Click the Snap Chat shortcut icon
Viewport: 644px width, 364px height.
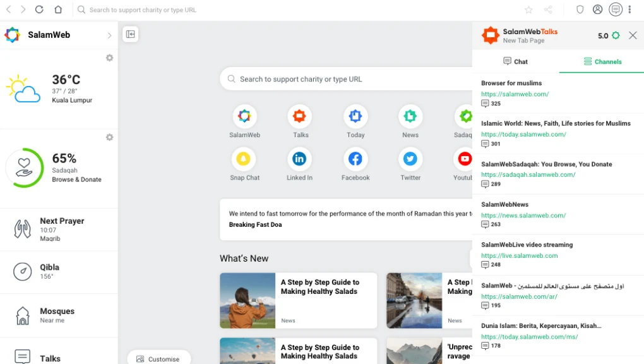coord(244,159)
